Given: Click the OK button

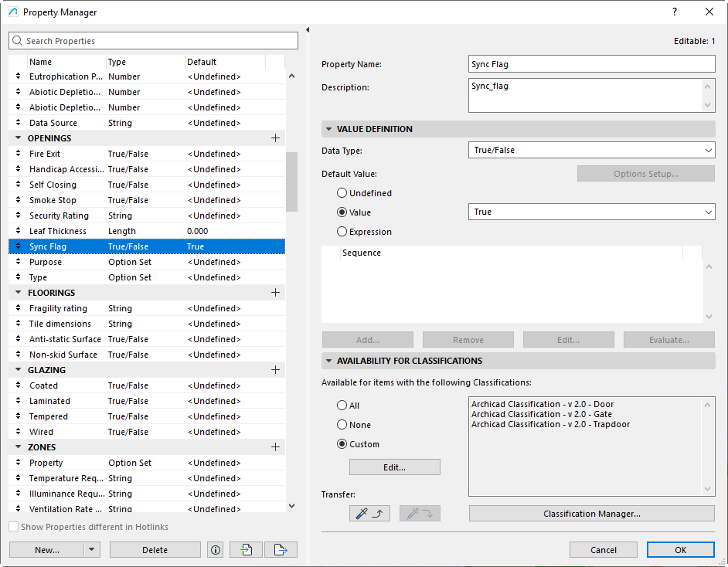Looking at the screenshot, I should tap(681, 550).
